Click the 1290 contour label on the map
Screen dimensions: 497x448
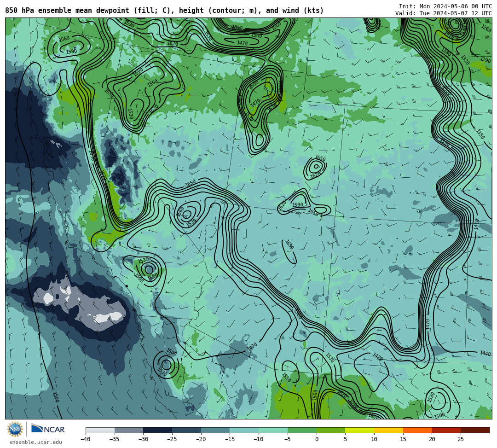click(x=485, y=60)
